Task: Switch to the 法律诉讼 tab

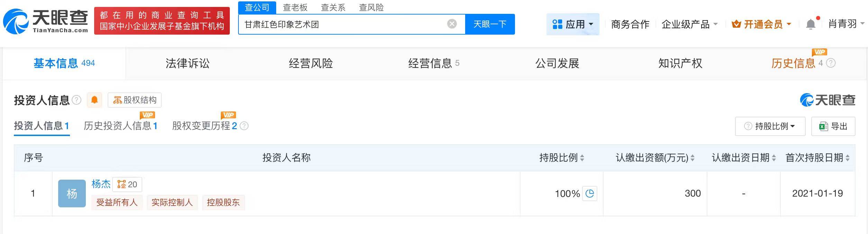Action: [187, 63]
